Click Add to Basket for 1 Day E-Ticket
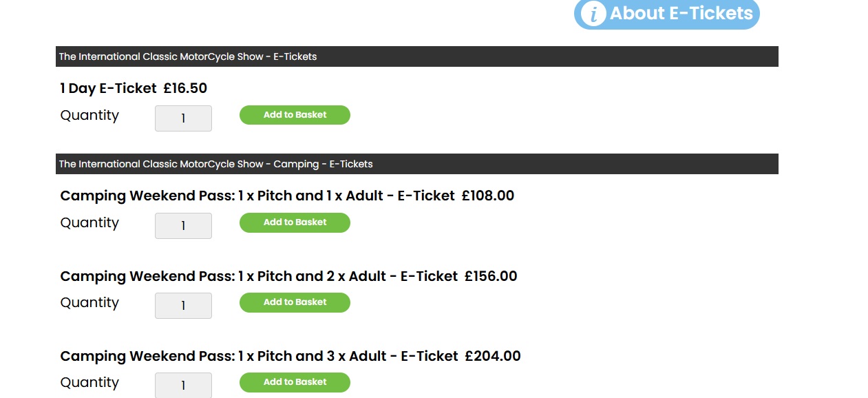 coord(295,114)
